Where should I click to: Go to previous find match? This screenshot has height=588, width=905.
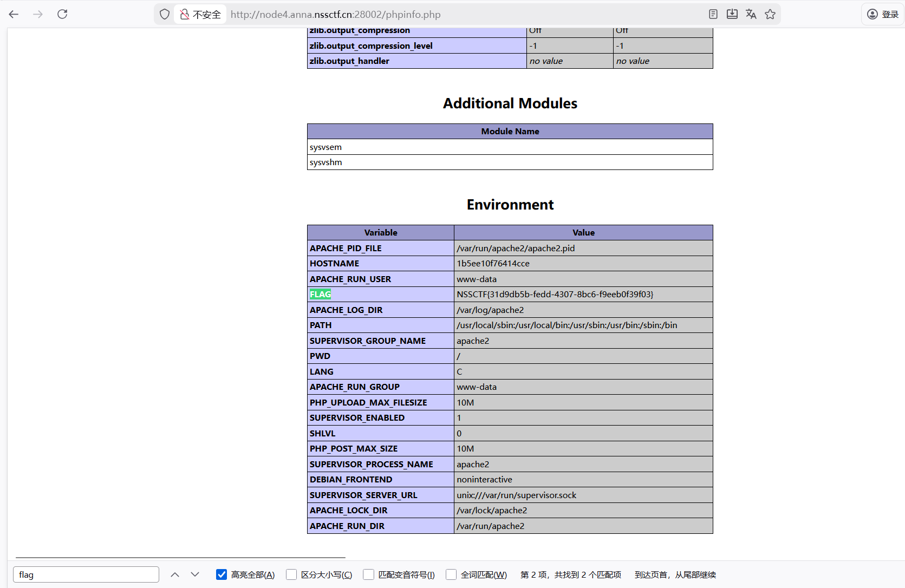pos(175,574)
